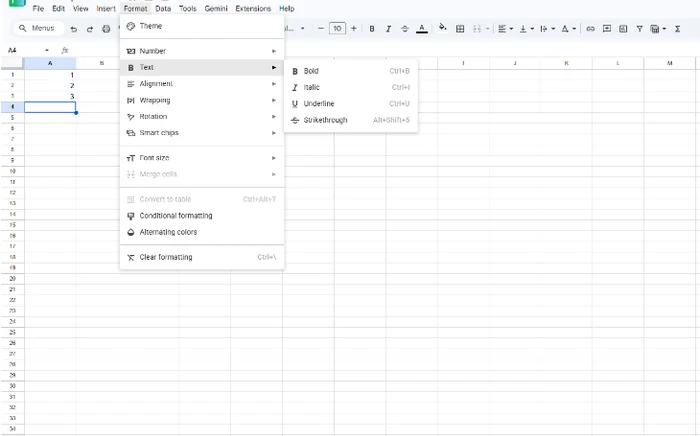Click the Insert link icon
The height and width of the screenshot is (436, 700).
click(590, 29)
